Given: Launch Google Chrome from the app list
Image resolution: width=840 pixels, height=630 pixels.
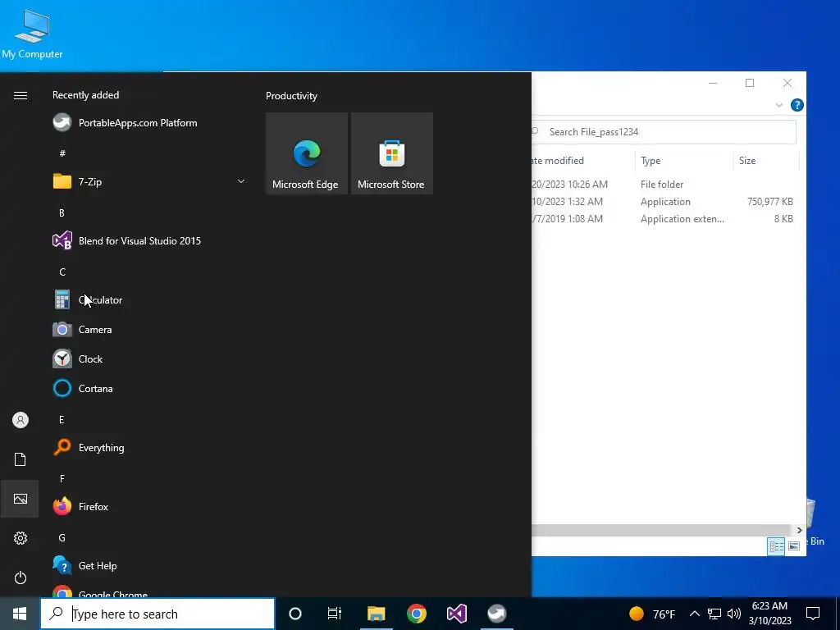Looking at the screenshot, I should (x=101, y=592).
